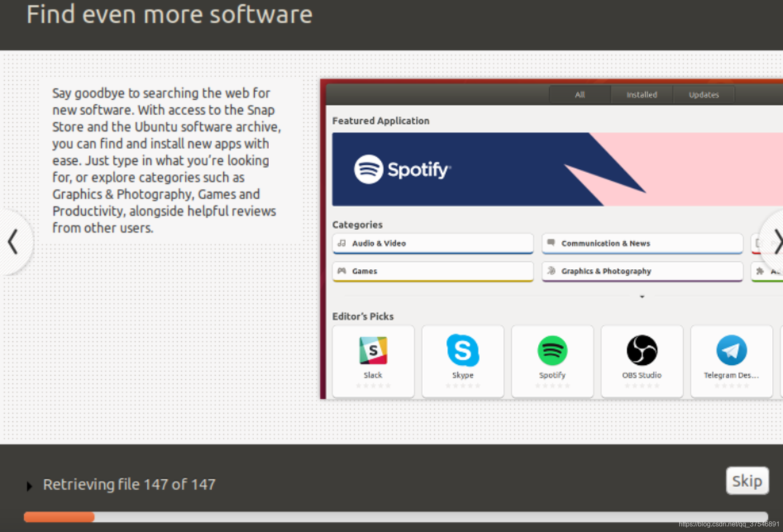Click the 'Find even more software' heading
The height and width of the screenshot is (532, 783).
coord(169,14)
